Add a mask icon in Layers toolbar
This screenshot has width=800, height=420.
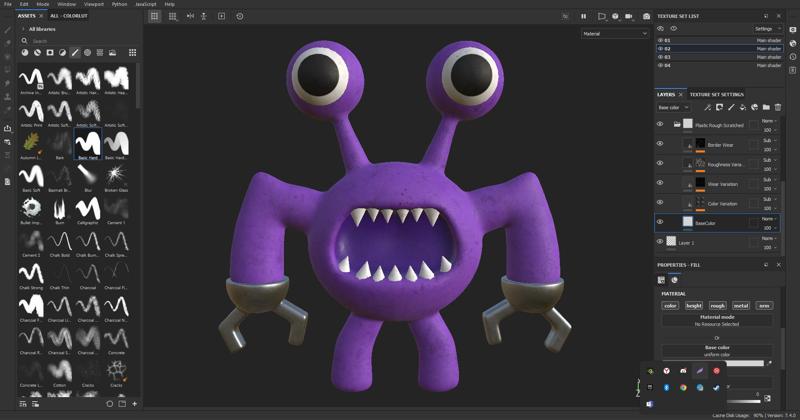[x=719, y=107]
